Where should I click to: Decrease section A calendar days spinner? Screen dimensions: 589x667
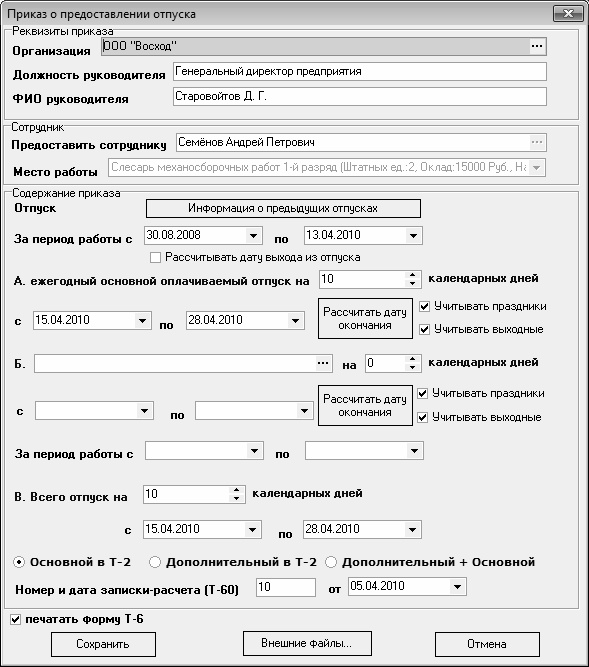[x=412, y=283]
